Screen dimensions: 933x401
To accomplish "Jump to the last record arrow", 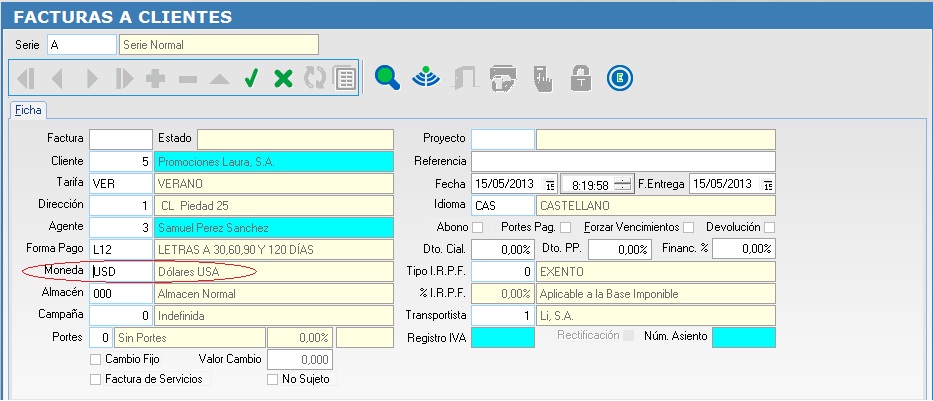I will point(124,79).
